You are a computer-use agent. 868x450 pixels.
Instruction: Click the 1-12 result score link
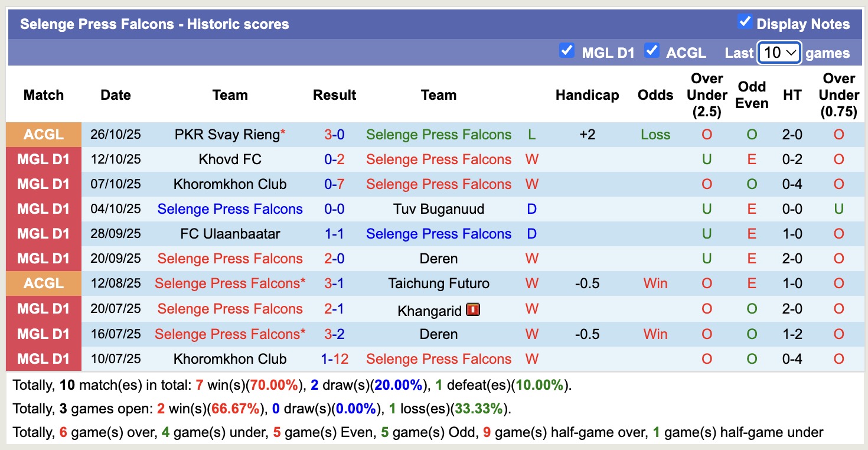335,358
